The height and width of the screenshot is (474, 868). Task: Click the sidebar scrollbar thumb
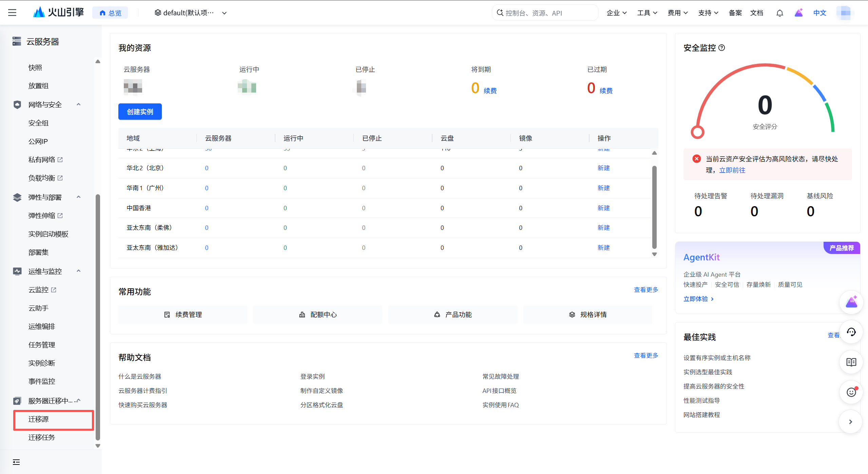98,317
